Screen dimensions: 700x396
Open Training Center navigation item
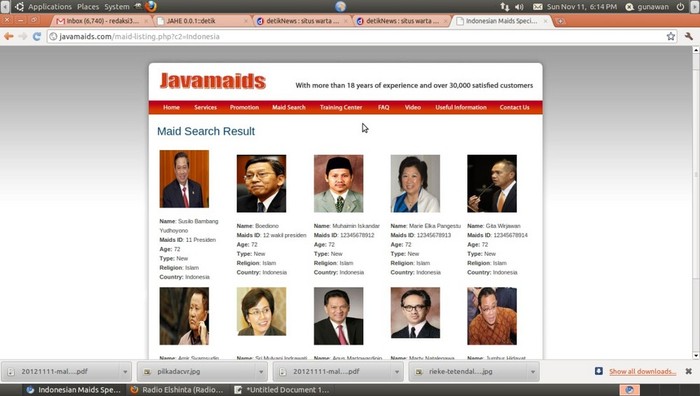(x=341, y=107)
